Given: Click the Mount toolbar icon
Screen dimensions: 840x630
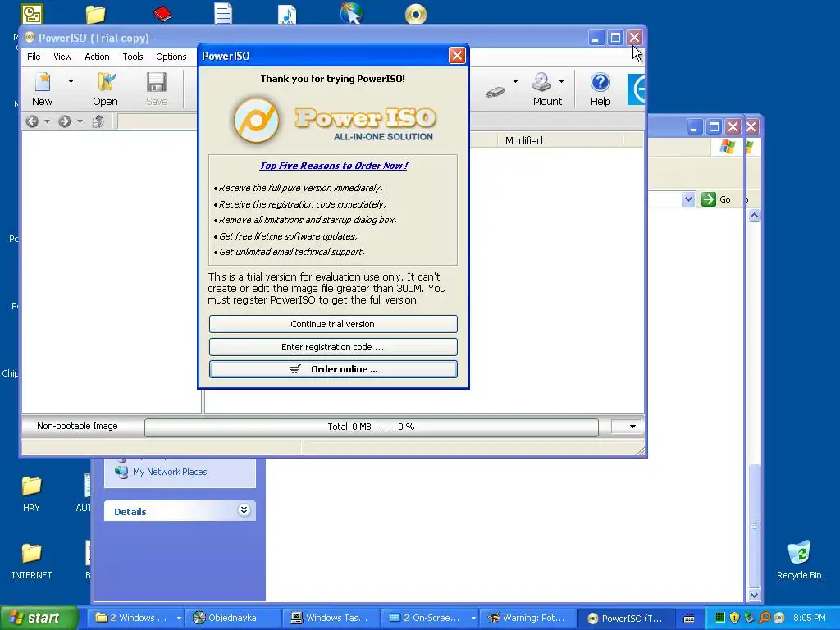Looking at the screenshot, I should pyautogui.click(x=547, y=89).
